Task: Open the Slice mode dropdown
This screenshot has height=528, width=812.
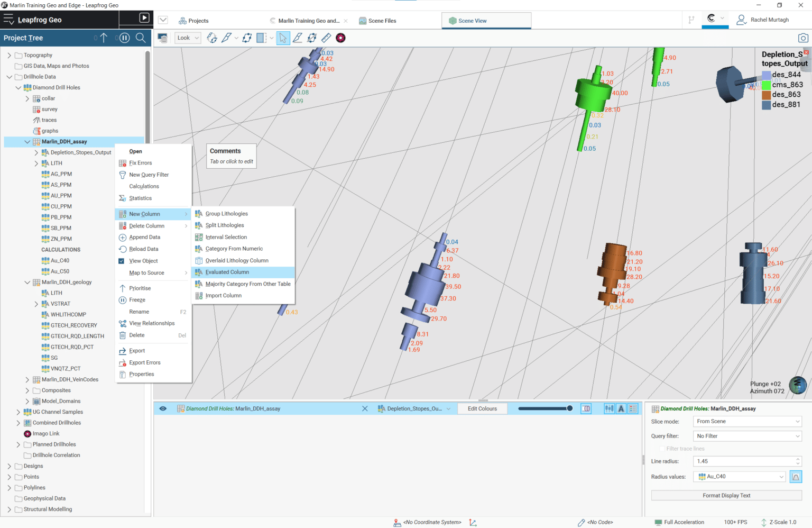Action: (748, 421)
